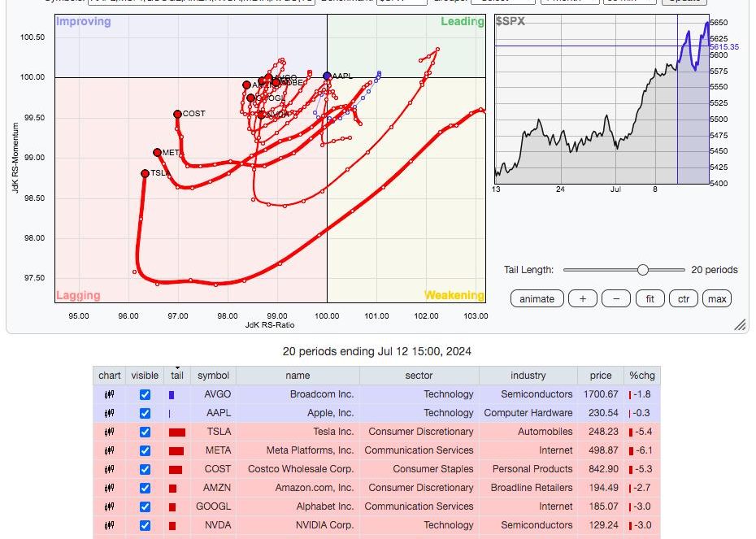Click the $SPX benchmark price chart
This screenshot has width=756, height=539.
coord(602,99)
